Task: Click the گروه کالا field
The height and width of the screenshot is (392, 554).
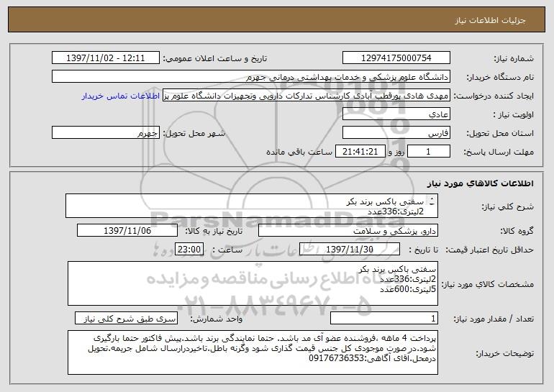Action: pyautogui.click(x=348, y=231)
